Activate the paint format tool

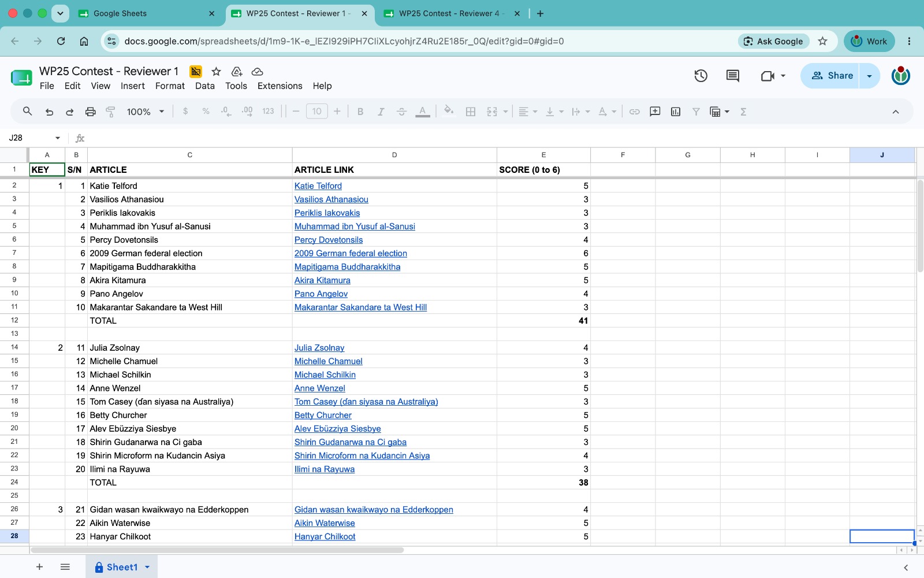tap(111, 112)
